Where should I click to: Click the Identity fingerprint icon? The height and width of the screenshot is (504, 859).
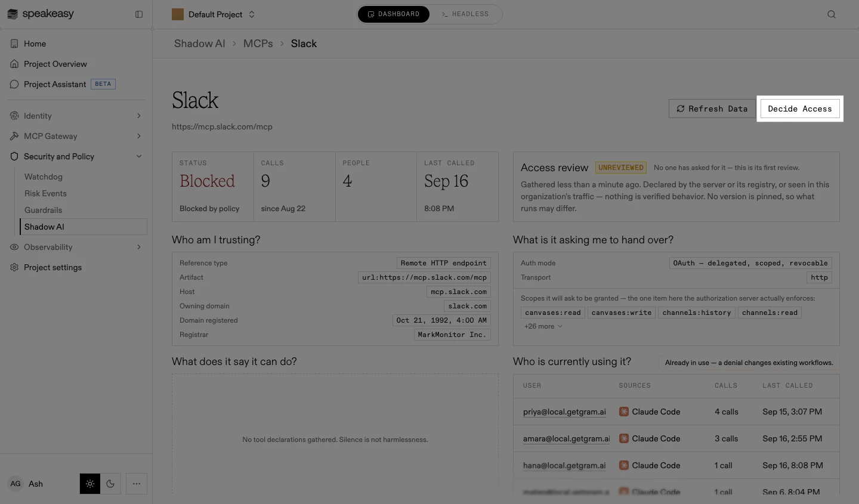point(14,116)
